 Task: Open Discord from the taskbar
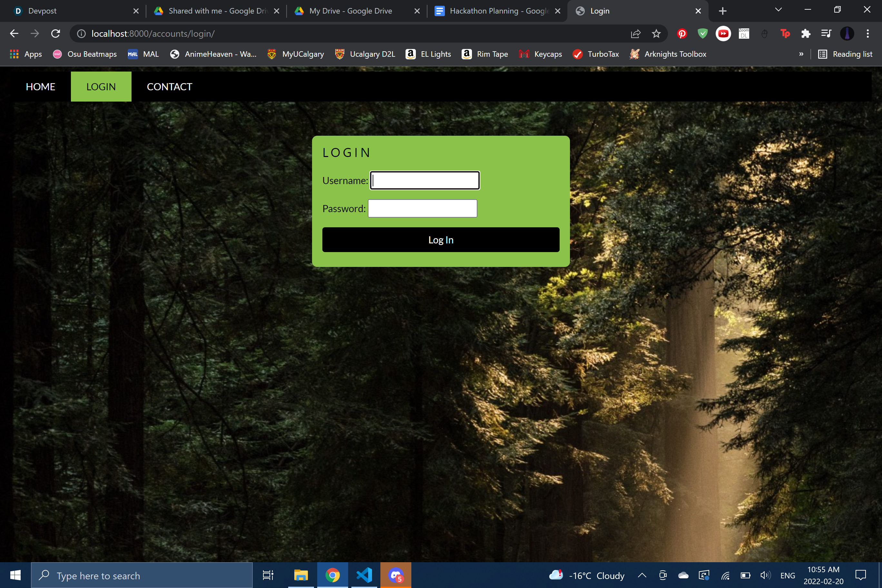[396, 575]
